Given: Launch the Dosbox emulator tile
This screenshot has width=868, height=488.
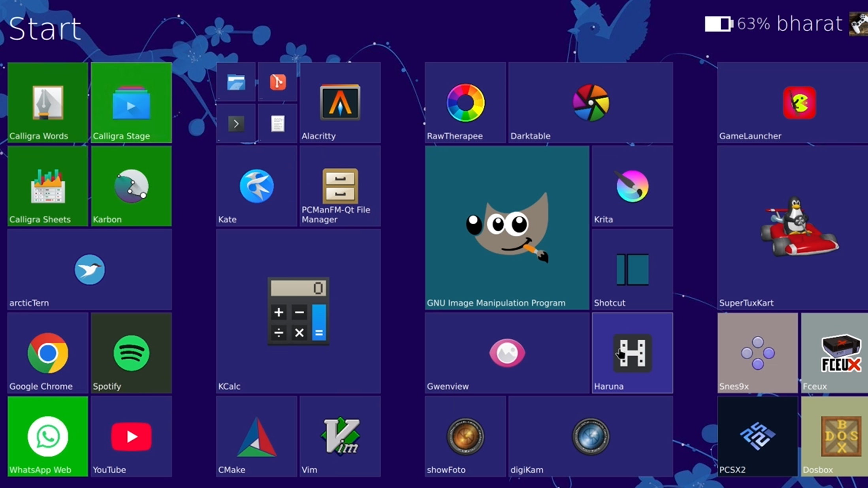Looking at the screenshot, I should [x=834, y=436].
